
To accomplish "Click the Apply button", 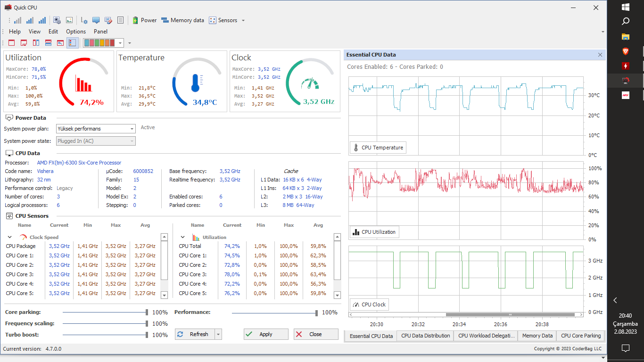I will tap(266, 334).
